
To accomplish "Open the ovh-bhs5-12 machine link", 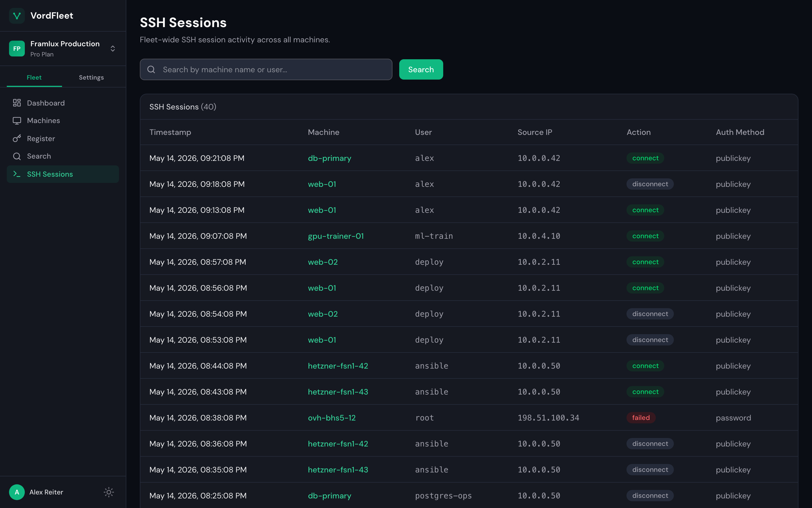I will pos(332,418).
